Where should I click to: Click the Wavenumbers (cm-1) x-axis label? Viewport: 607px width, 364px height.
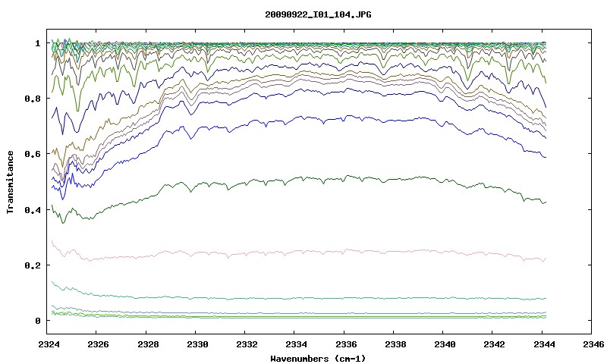coord(318,359)
